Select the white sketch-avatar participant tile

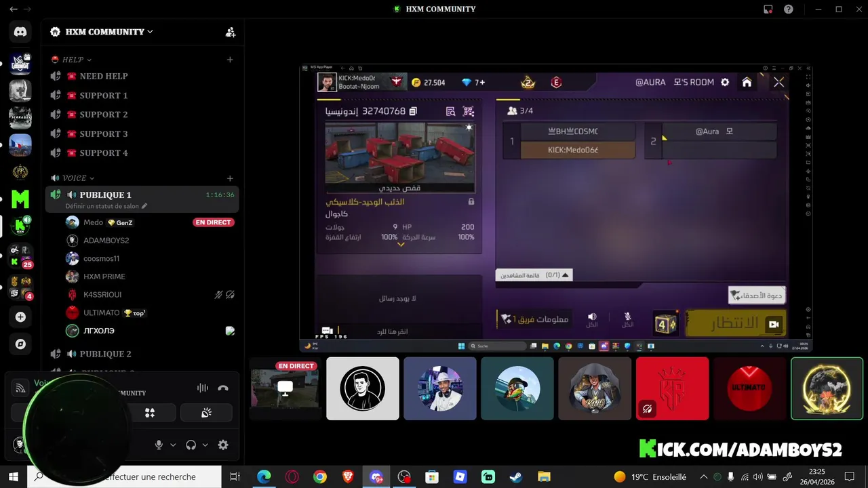[363, 388]
